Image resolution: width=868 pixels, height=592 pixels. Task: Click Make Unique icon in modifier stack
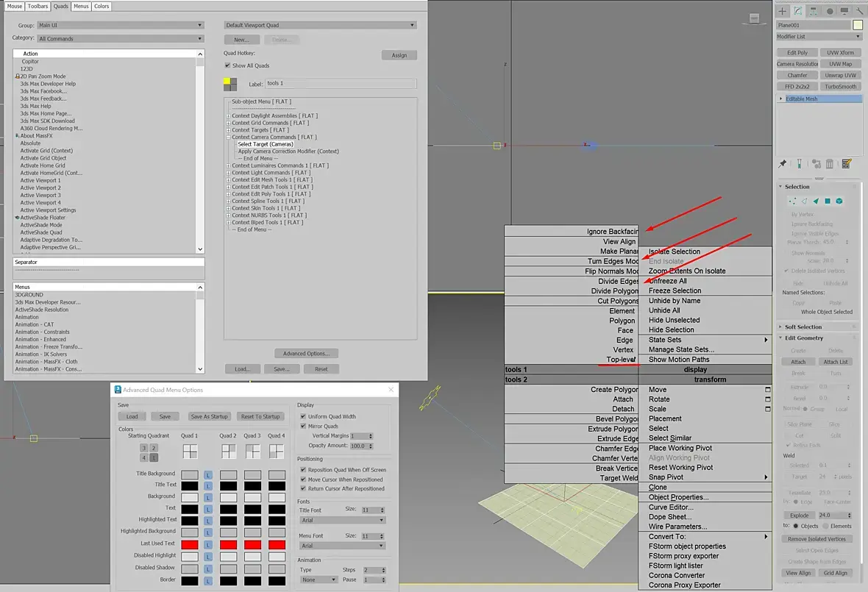(x=816, y=164)
